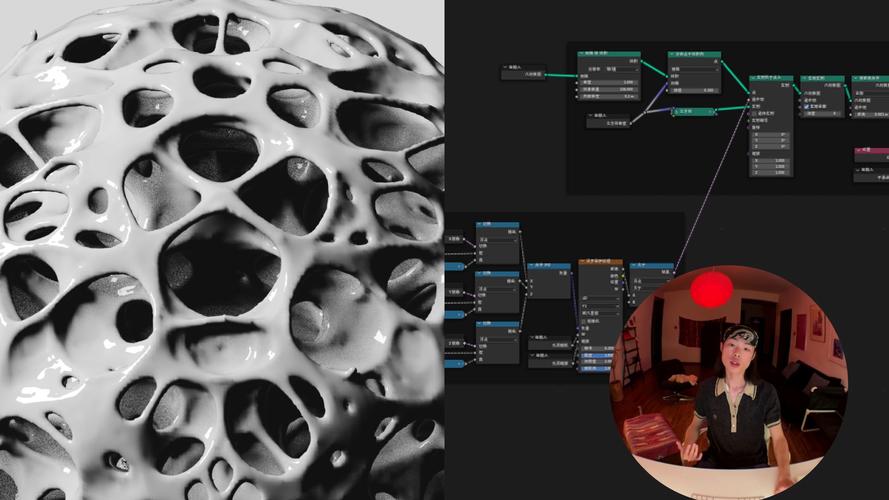
Task: Collapse the second green-header node via its chevron
Action: pos(672,54)
